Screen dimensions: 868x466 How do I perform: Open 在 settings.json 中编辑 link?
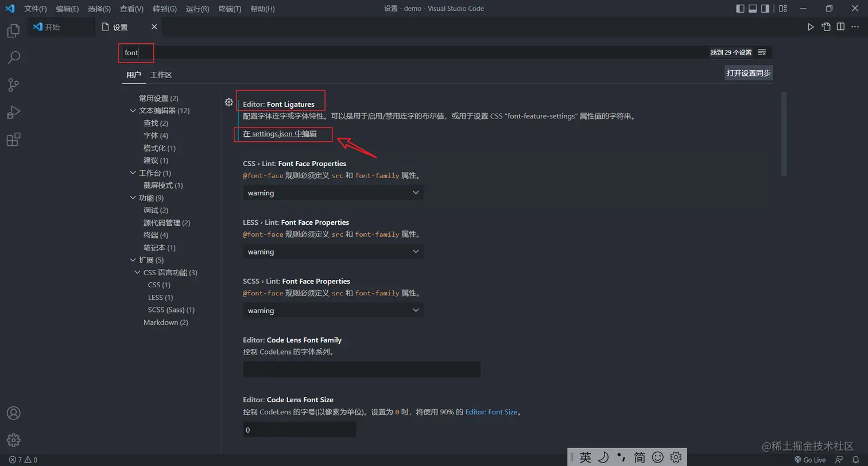280,134
